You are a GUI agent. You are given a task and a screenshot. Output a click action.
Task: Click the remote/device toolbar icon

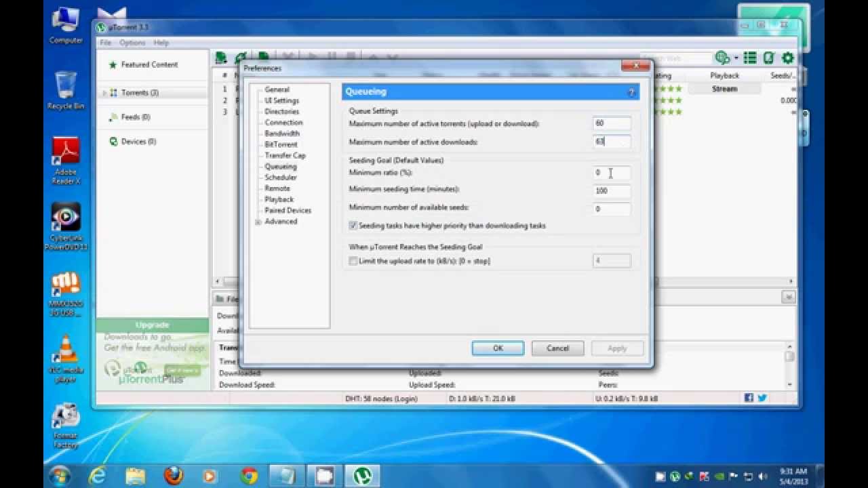click(769, 58)
